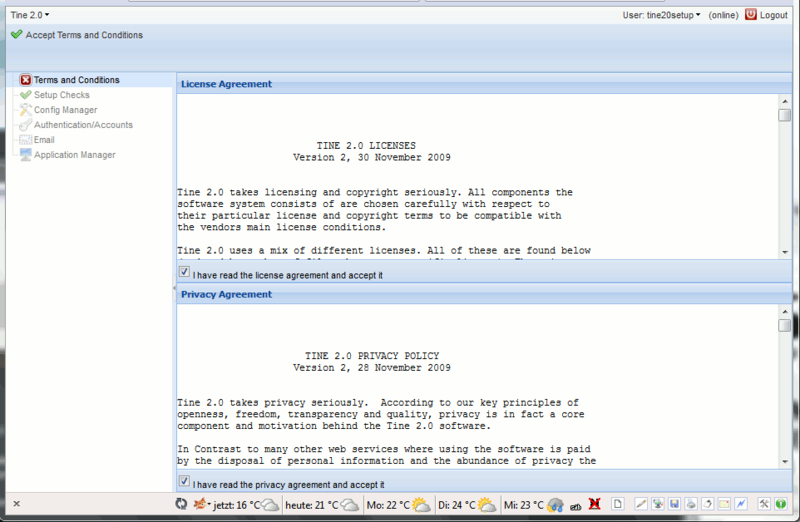800x522 pixels.
Task: Toggle license agreement acceptance checkbox
Action: 184,272
